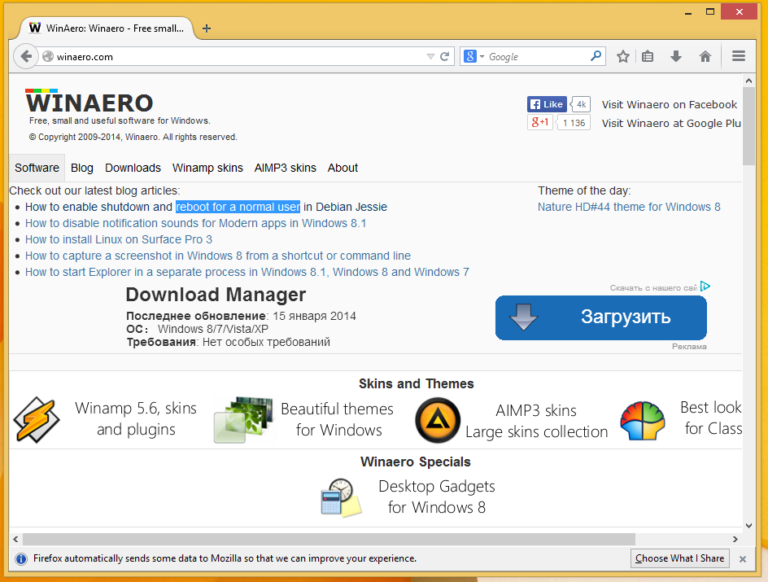Select the WinAero browser tab
768x582 pixels.
coord(106,28)
